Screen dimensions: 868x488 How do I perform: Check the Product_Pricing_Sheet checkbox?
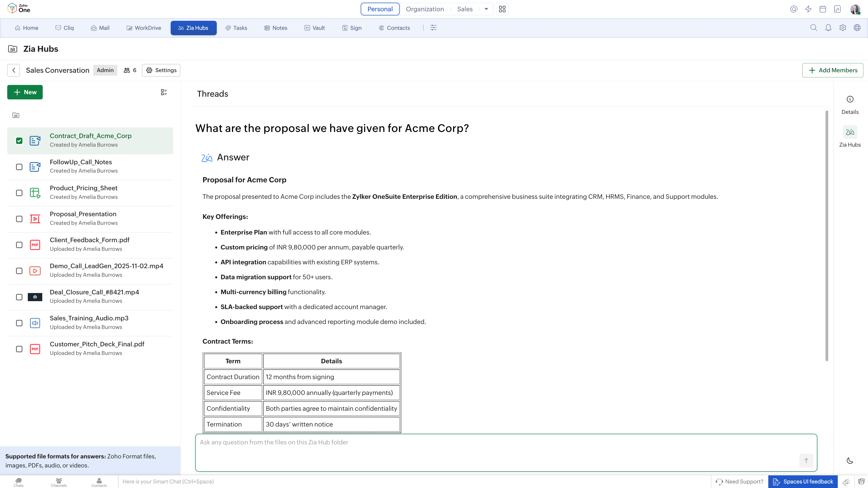(x=19, y=193)
